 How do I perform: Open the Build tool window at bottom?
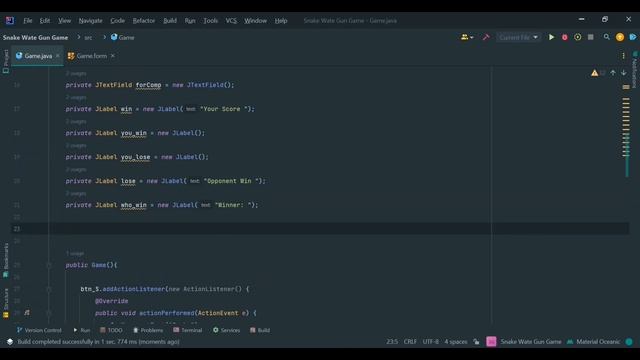point(260,330)
